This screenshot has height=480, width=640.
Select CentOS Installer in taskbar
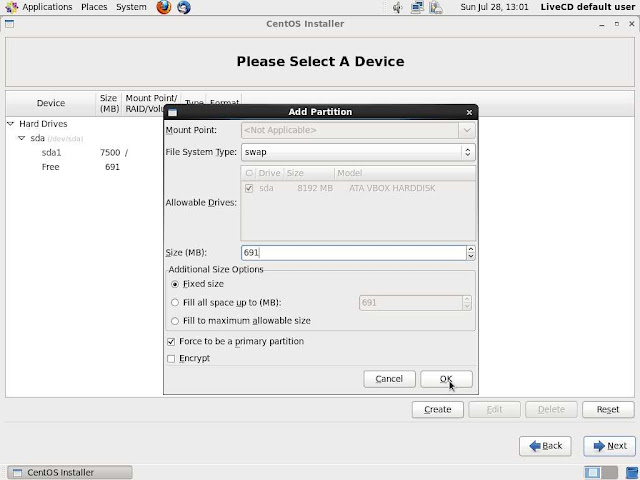[70, 472]
